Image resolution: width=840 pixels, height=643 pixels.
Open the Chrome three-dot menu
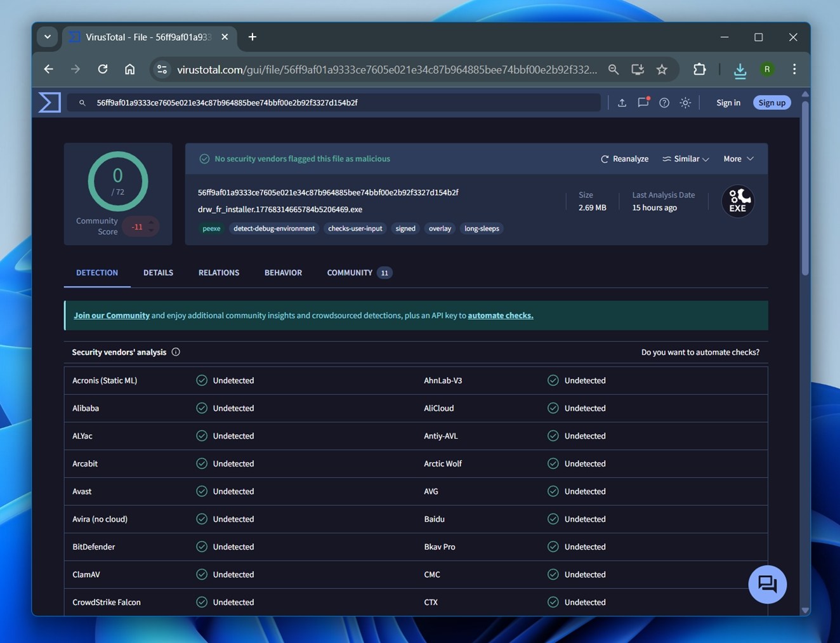(x=794, y=69)
